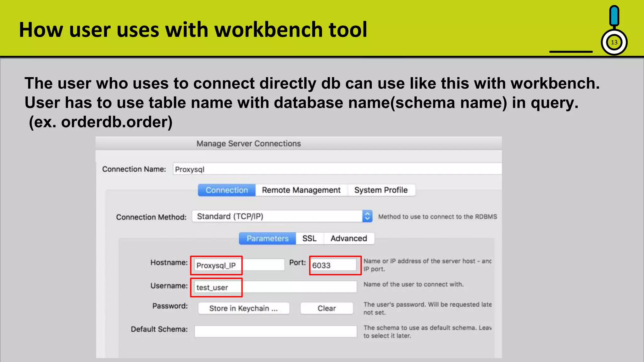Click the 'Name or IP address of the server' hint
Screen dimensions: 644x362
tap(428, 265)
